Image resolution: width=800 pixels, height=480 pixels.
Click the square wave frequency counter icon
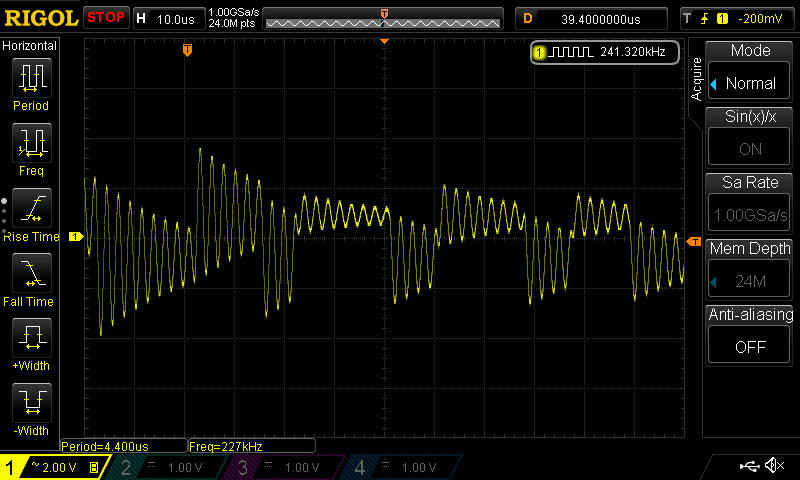click(571, 52)
